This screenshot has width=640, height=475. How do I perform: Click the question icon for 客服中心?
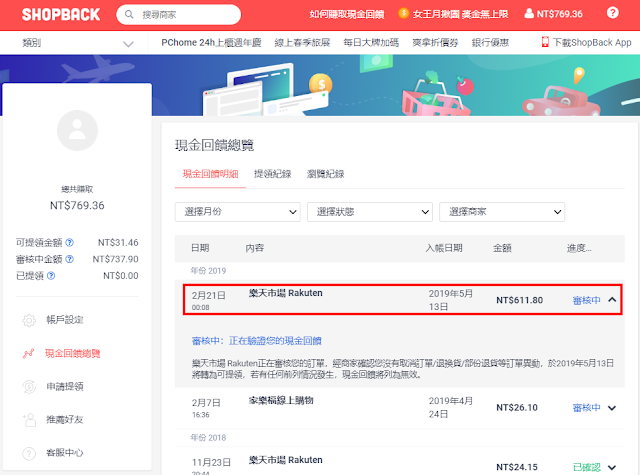(29, 453)
